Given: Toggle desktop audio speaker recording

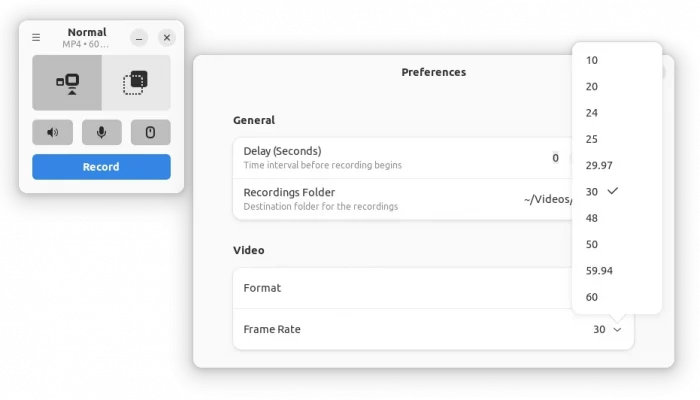Looking at the screenshot, I should [52, 132].
